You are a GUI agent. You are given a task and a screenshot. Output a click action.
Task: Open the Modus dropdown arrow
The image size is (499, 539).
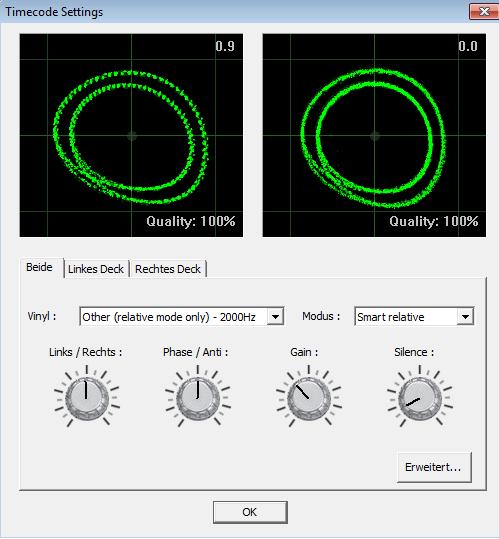tap(465, 317)
